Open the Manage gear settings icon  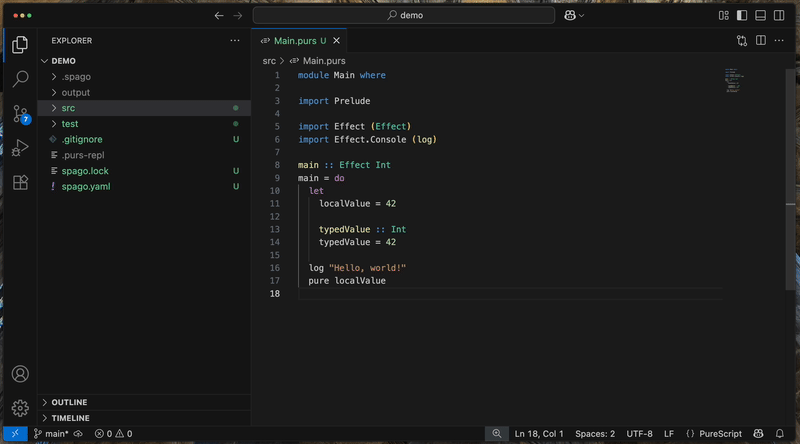tap(20, 408)
